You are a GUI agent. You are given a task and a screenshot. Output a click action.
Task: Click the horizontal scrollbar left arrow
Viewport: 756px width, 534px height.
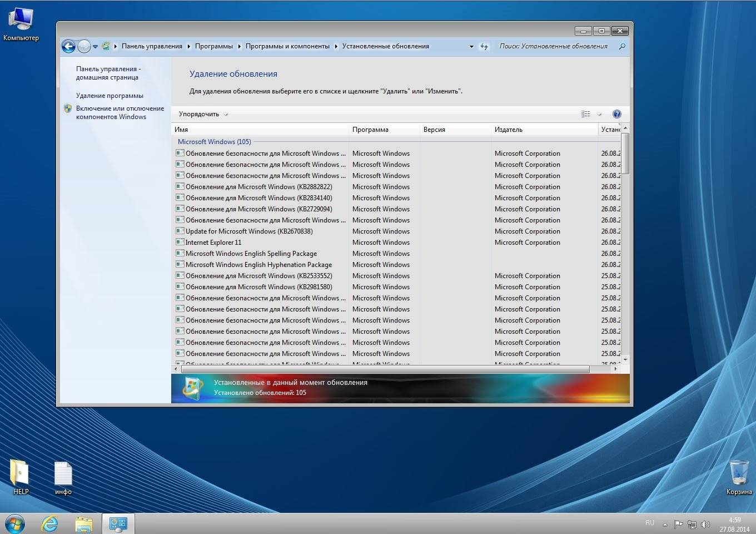tap(176, 369)
